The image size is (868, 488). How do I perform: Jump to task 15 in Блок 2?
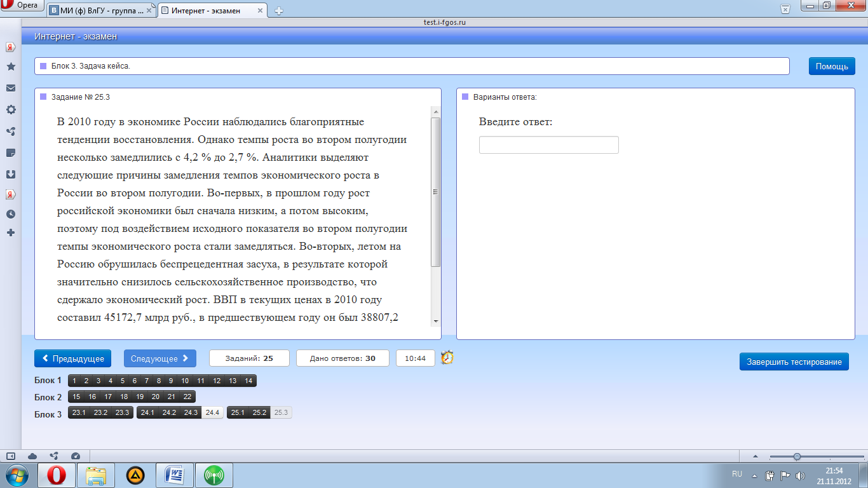pyautogui.click(x=76, y=396)
